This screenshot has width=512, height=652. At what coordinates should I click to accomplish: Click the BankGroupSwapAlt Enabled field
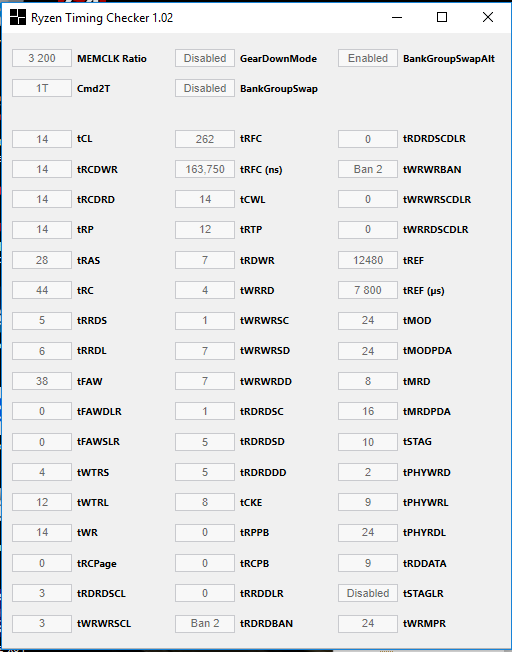coord(368,58)
